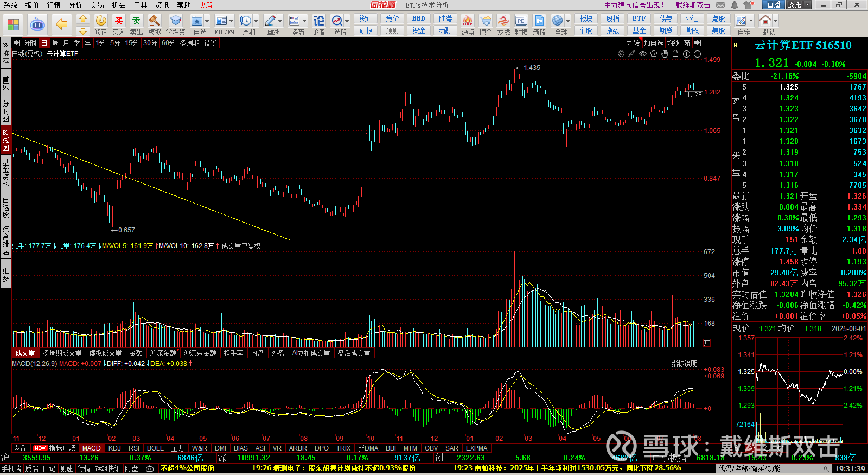Open the 多窗 multi-window icon
This screenshot has width=868, height=475.
(x=294, y=22)
